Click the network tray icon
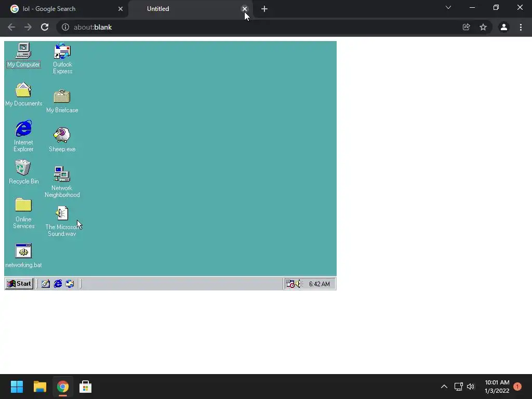 click(459, 387)
